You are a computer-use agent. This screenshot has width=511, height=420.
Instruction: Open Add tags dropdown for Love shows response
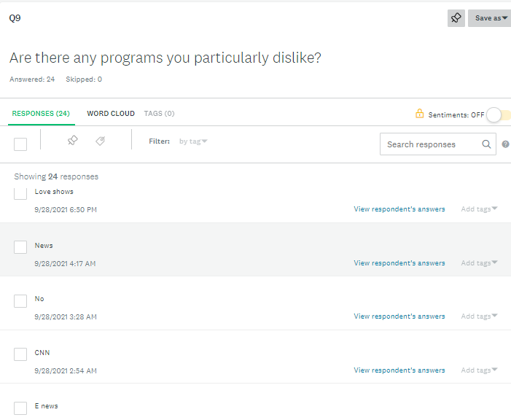[x=479, y=209]
